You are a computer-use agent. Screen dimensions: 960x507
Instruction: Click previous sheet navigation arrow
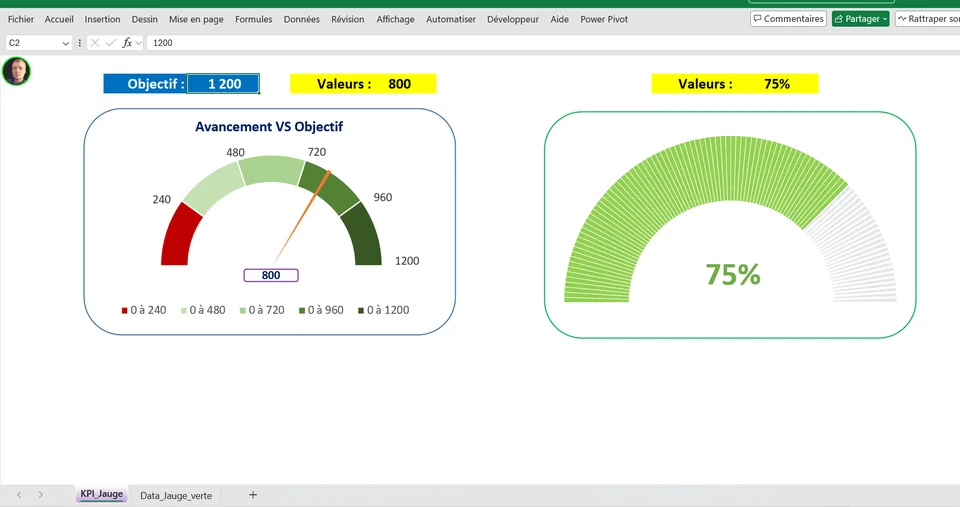(19, 495)
